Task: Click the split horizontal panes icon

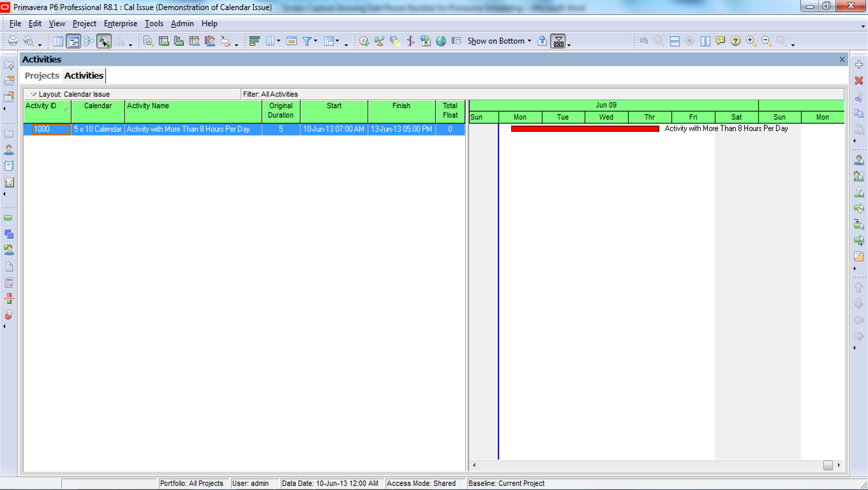Action: [x=675, y=41]
